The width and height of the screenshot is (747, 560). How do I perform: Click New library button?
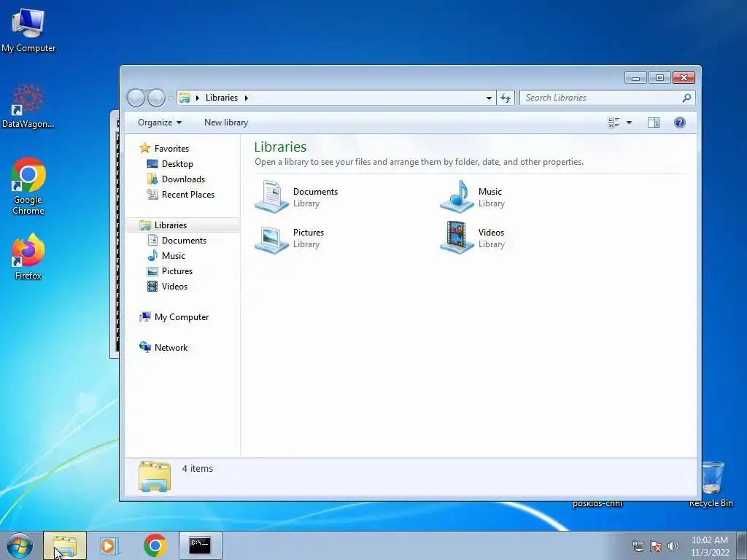click(x=226, y=122)
